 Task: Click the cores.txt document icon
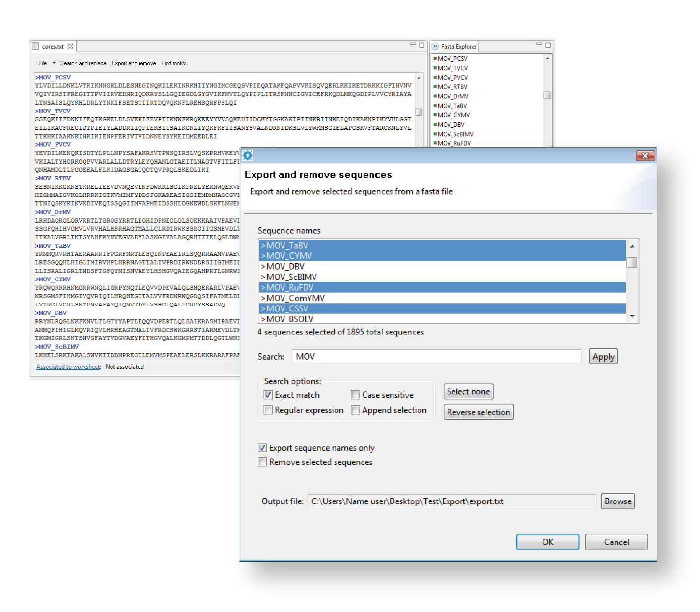click(x=36, y=46)
